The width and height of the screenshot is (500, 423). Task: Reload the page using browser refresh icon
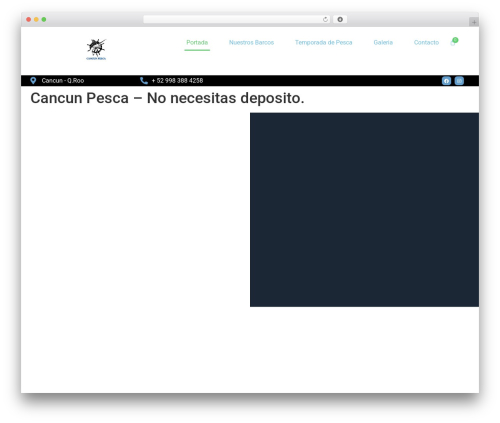coord(325,19)
